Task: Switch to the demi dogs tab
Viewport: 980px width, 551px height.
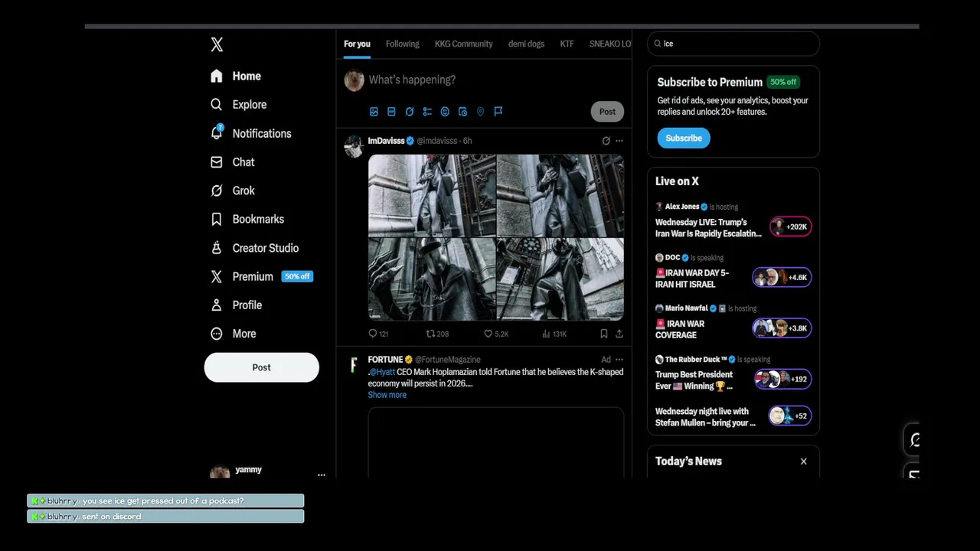Action: coord(526,44)
